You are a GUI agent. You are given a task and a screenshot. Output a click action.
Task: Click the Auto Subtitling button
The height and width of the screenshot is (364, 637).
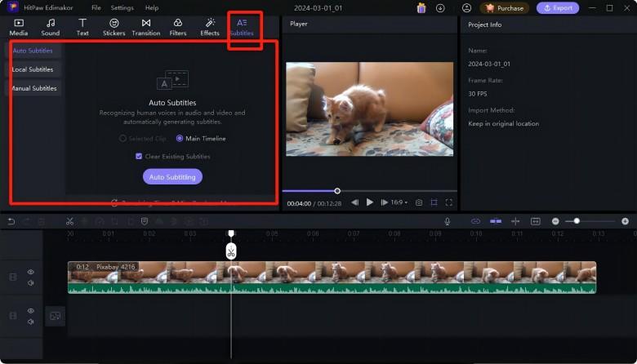[x=172, y=177]
